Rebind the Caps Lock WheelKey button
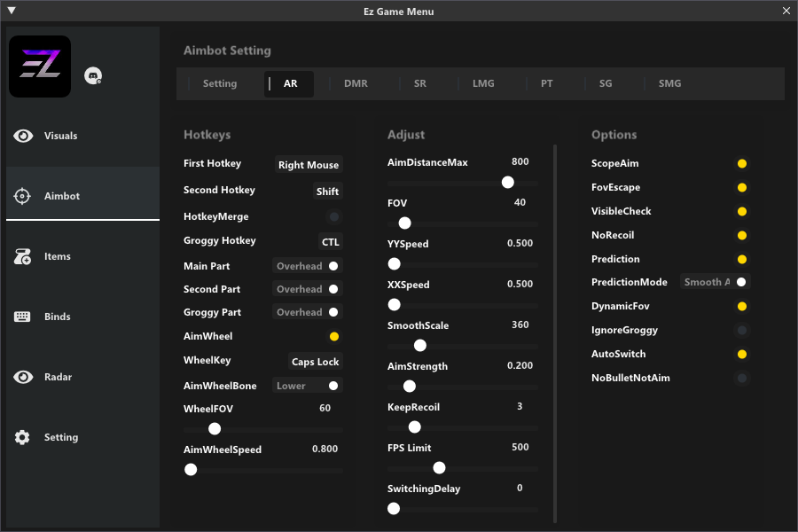This screenshot has width=798, height=532. point(315,362)
